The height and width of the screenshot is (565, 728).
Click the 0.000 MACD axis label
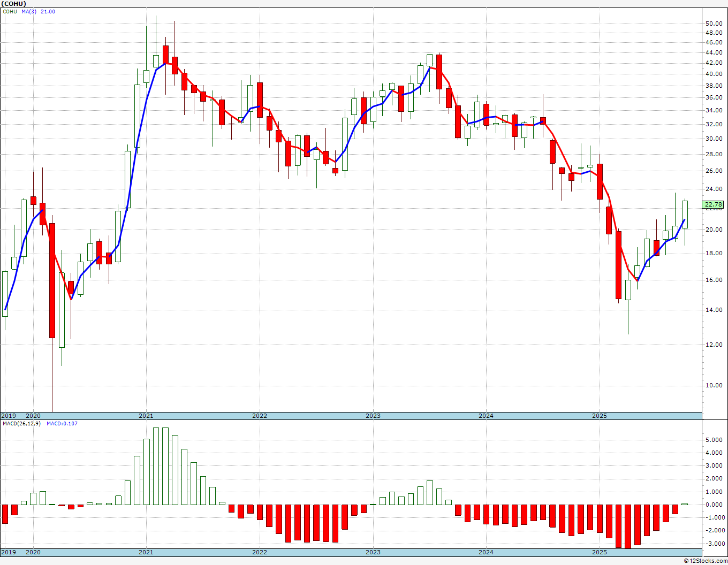click(714, 505)
